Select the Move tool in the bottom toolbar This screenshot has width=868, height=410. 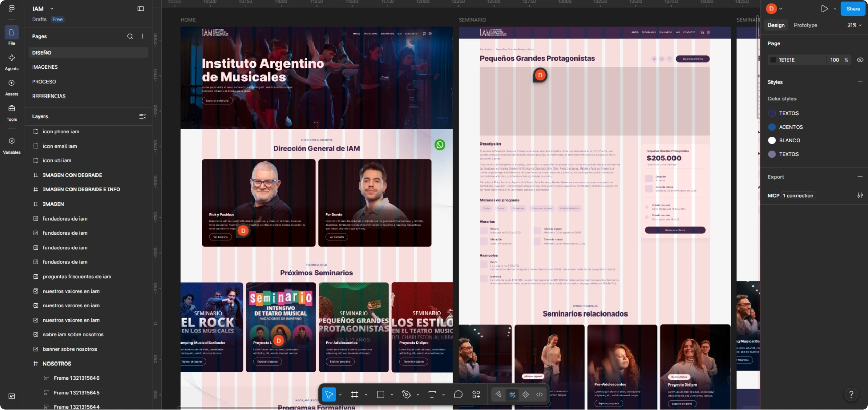coord(329,394)
